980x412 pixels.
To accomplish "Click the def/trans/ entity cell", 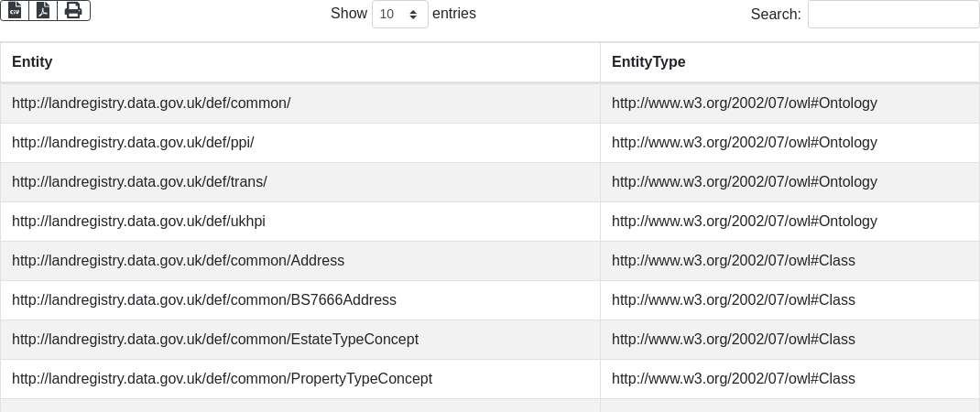I will click(139, 182).
